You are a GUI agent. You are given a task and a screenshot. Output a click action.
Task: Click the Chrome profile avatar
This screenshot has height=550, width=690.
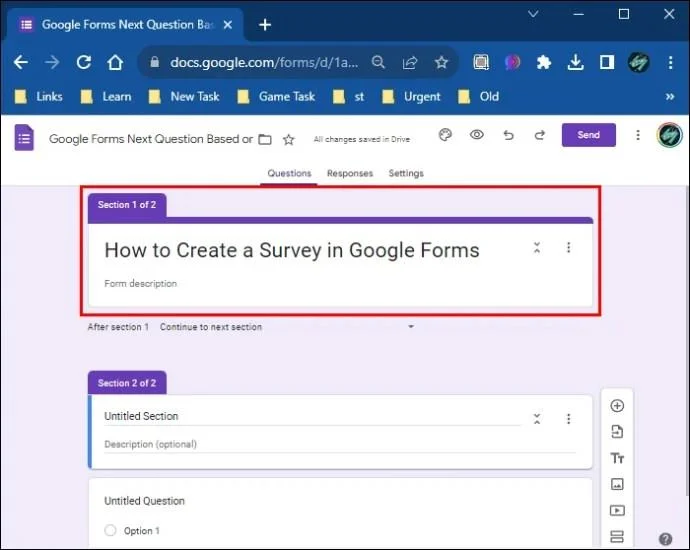[639, 62]
